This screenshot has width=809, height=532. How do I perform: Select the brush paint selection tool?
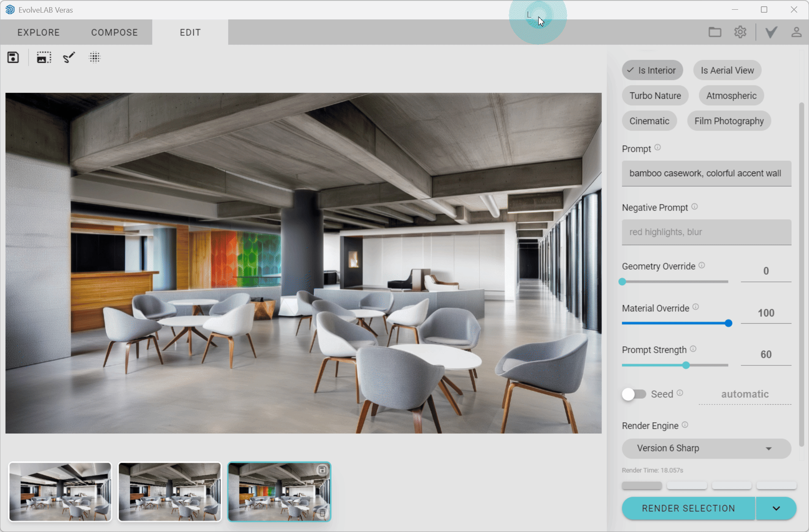point(69,57)
